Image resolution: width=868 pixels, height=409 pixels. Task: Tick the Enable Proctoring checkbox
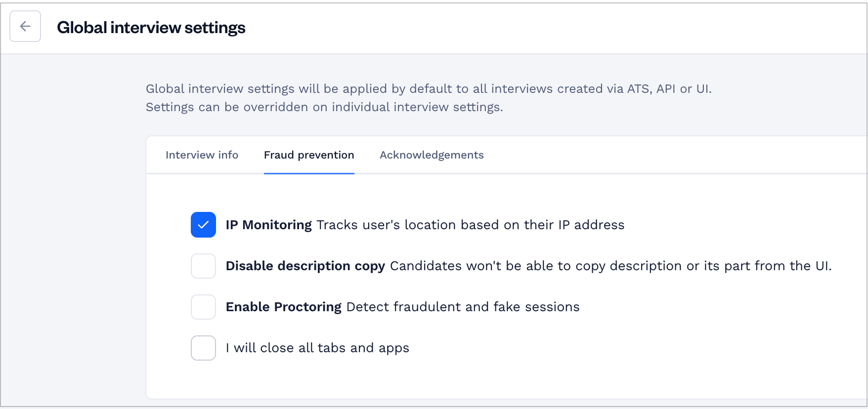coord(203,307)
